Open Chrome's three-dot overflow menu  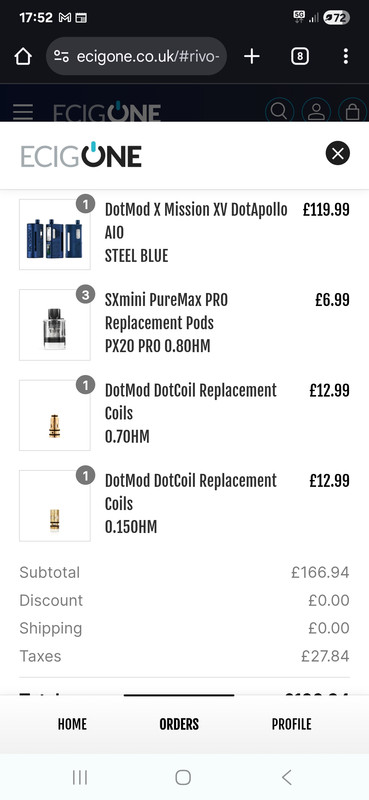coord(346,56)
